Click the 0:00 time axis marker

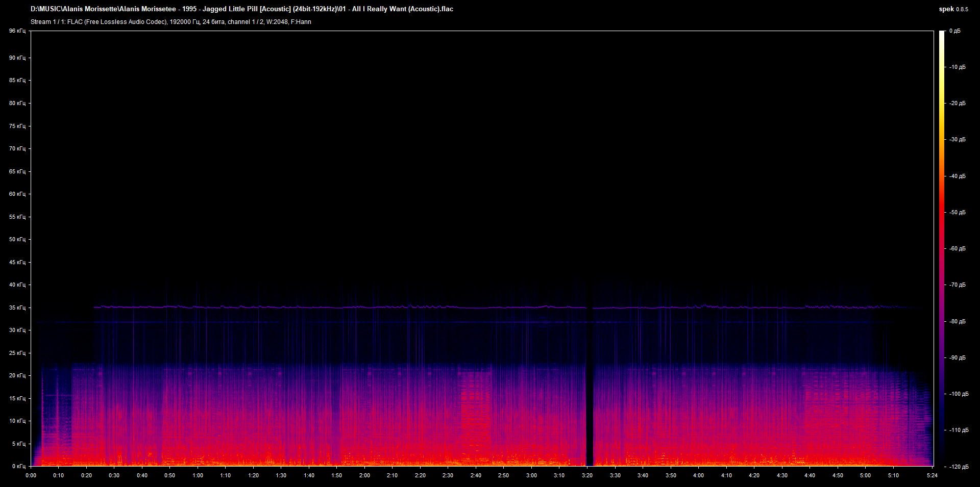pyautogui.click(x=31, y=475)
